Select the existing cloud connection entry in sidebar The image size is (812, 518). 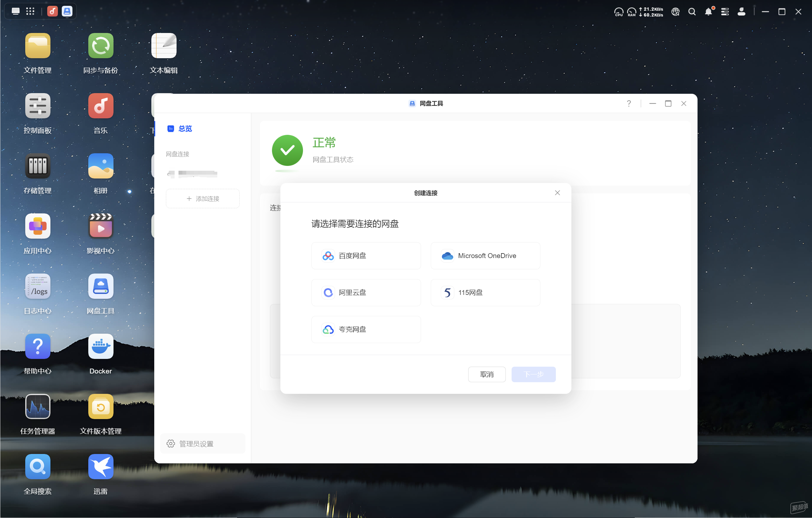pyautogui.click(x=192, y=174)
